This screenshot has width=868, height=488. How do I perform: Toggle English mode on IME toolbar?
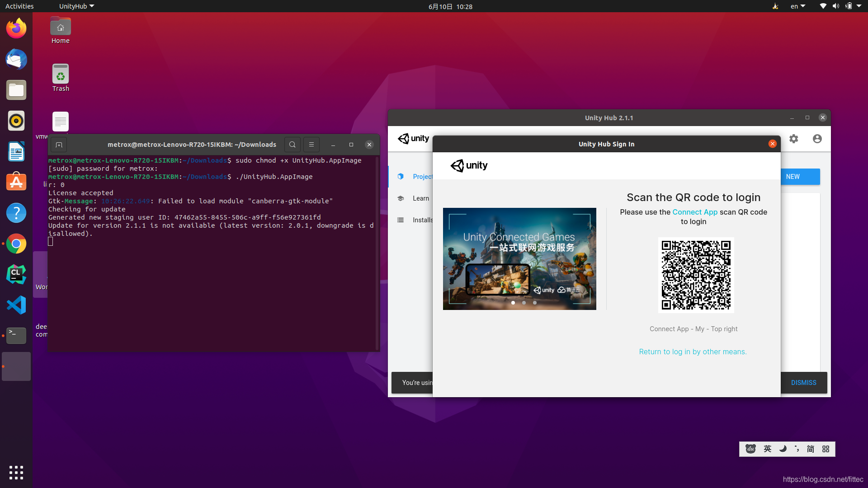(767, 449)
